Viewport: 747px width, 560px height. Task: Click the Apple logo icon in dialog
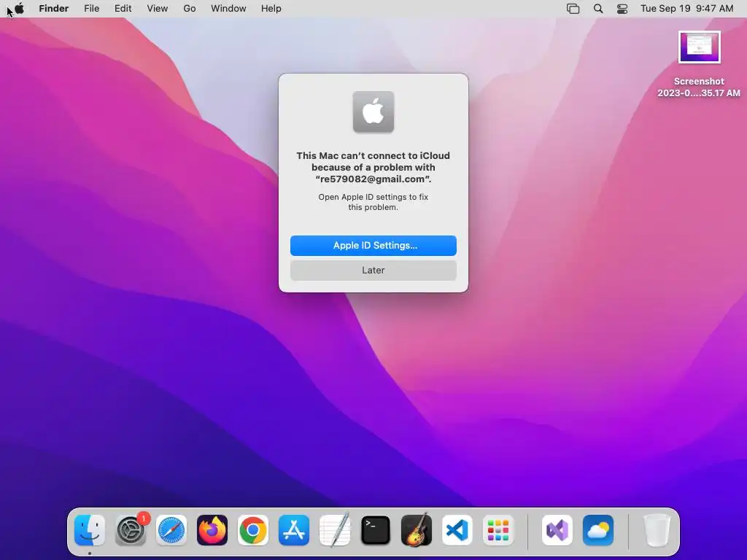coord(373,112)
